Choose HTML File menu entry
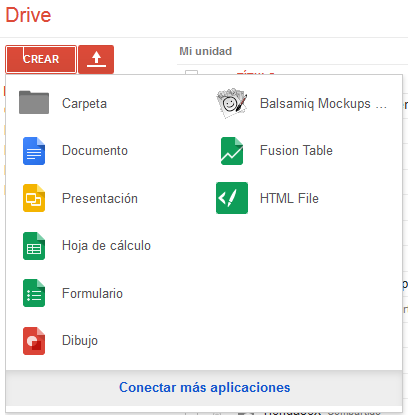 pos(289,198)
